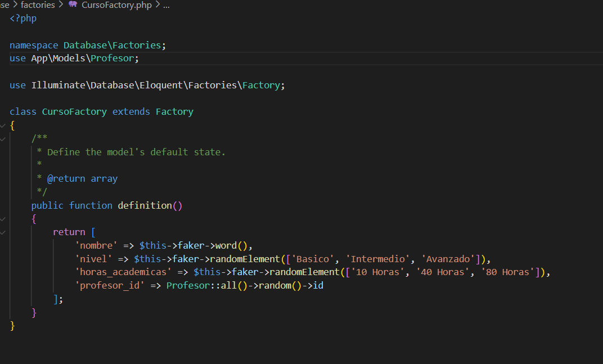Click the return keyword
The image size is (603, 364).
69,232
